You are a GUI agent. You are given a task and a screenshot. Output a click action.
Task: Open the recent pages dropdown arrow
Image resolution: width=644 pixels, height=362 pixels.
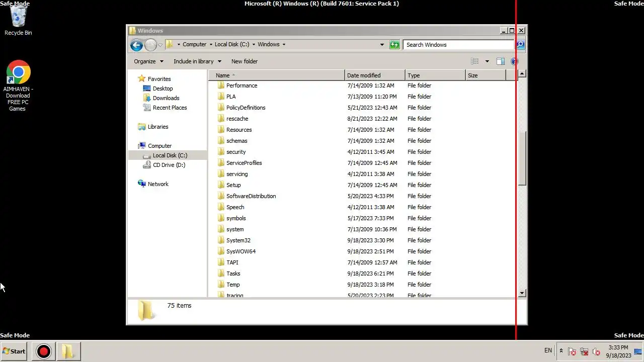160,45
